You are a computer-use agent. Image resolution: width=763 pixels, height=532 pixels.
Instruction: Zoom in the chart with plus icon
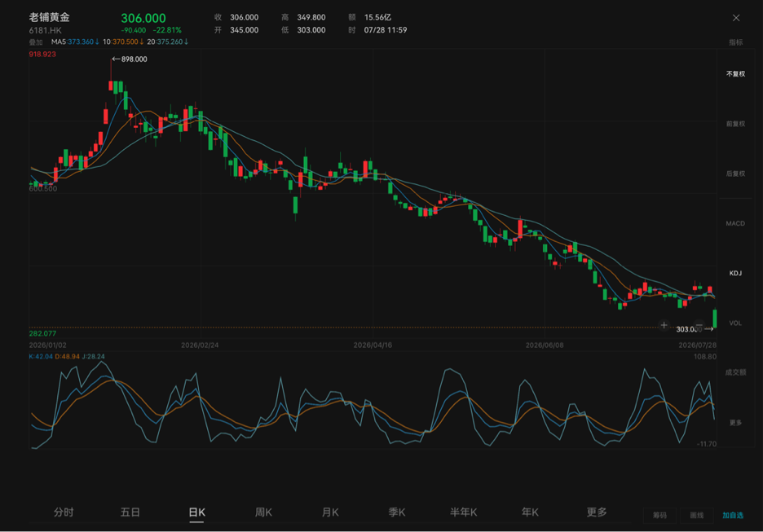point(664,325)
